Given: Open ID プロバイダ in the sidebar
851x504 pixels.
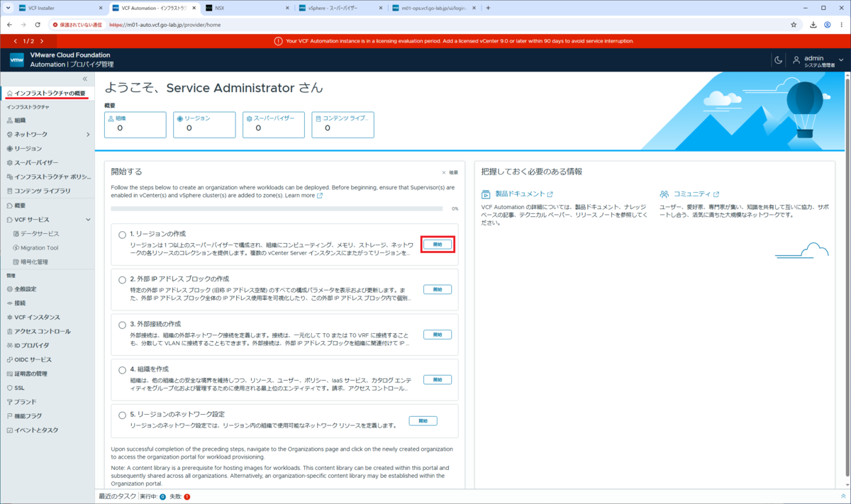Looking at the screenshot, I should click(28, 346).
